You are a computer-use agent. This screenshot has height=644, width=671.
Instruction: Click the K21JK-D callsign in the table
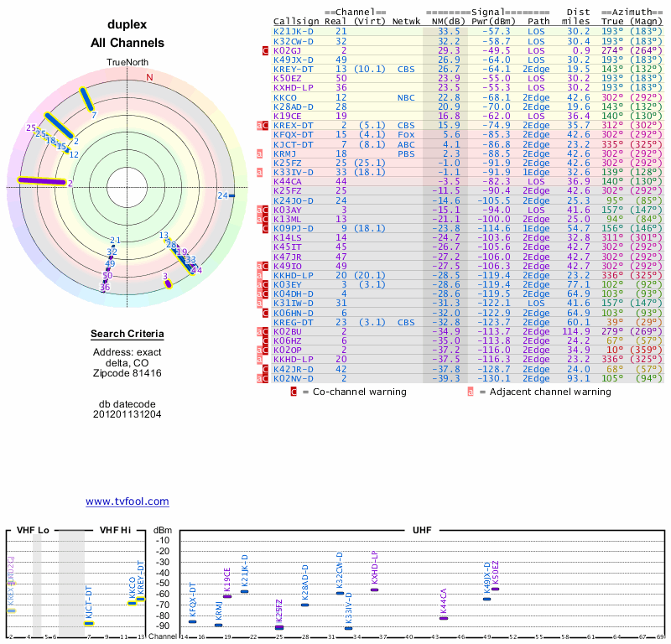293,31
